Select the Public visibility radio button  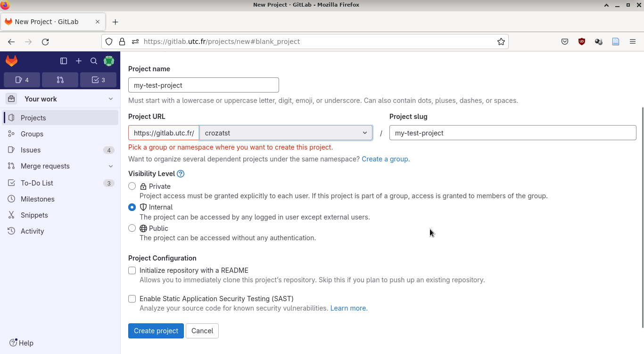132,228
